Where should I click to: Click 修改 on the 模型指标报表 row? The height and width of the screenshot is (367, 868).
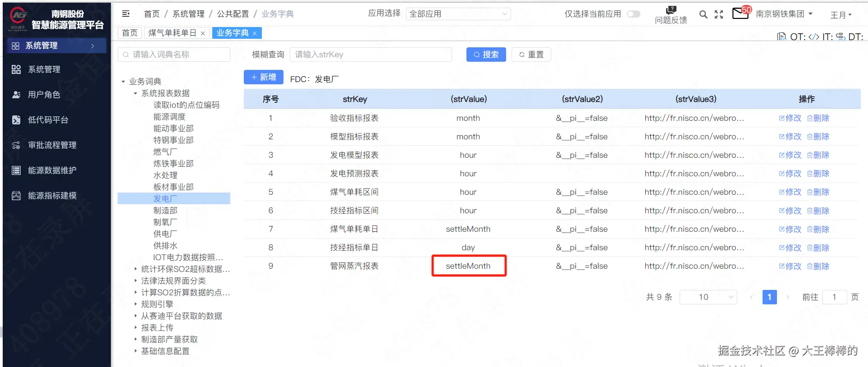pos(790,137)
